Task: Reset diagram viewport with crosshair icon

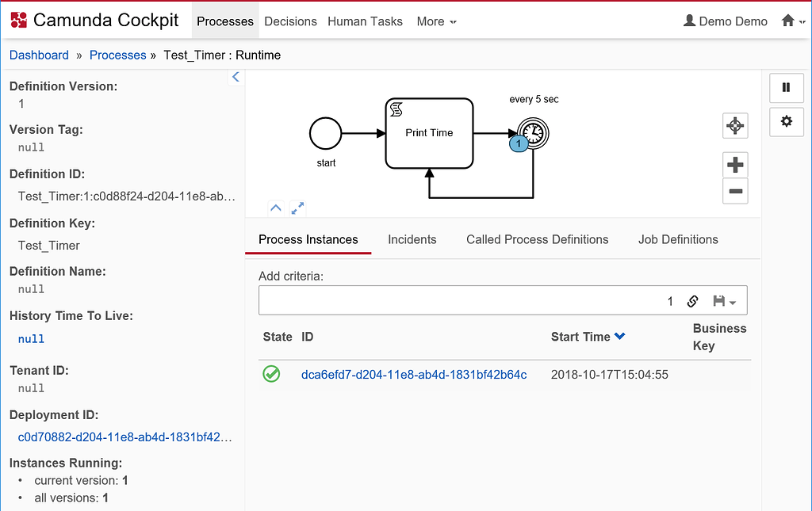Action: click(735, 125)
